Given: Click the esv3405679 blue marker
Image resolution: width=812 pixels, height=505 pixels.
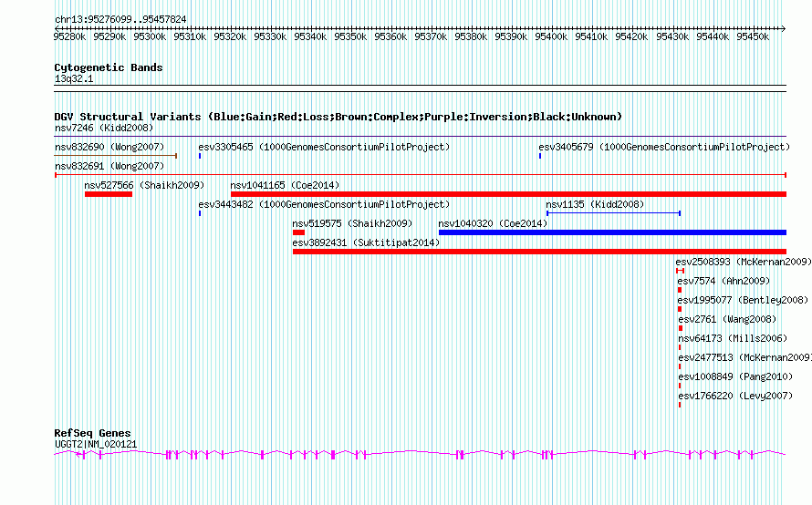Looking at the screenshot, I should click(540, 156).
